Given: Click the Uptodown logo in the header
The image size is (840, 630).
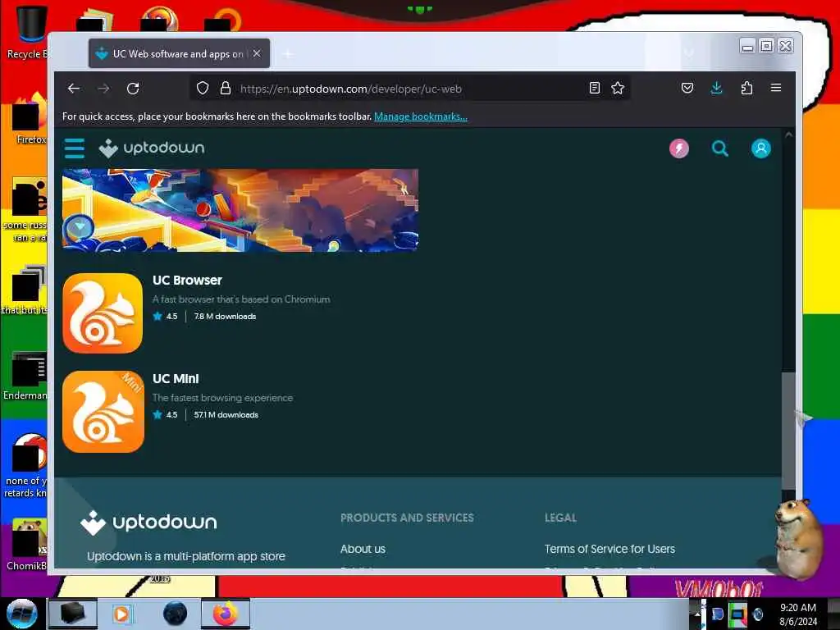Looking at the screenshot, I should point(152,148).
